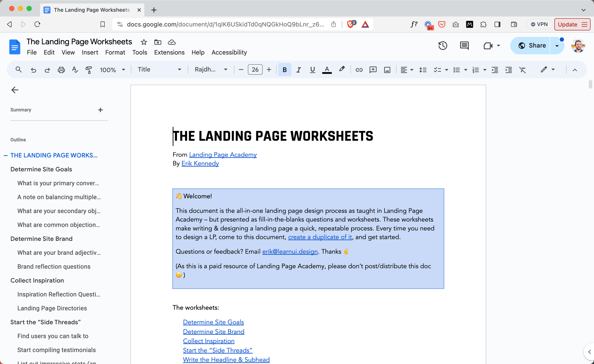Viewport: 594px width, 364px height.
Task: Click the Meet video camera icon
Action: coord(488,46)
